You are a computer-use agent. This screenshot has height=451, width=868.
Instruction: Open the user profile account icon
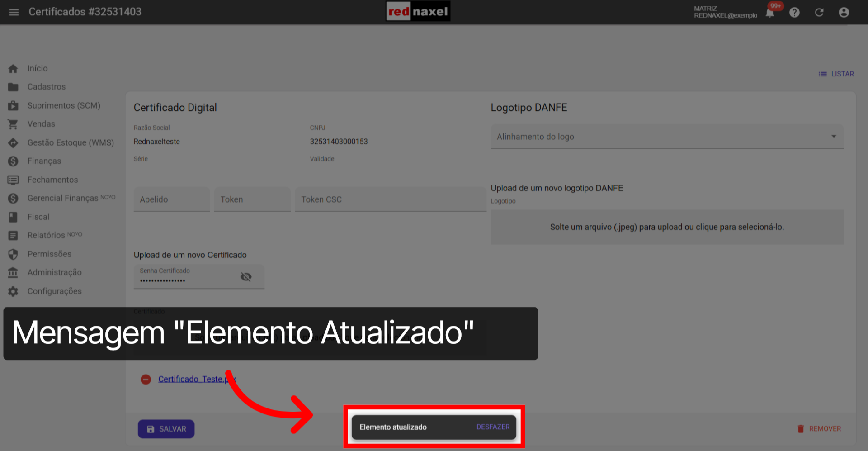tap(844, 12)
